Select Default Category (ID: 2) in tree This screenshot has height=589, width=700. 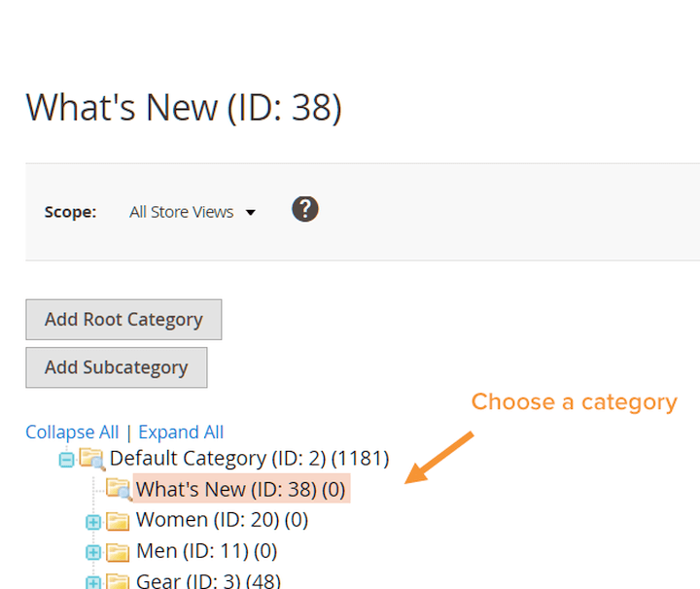248,458
